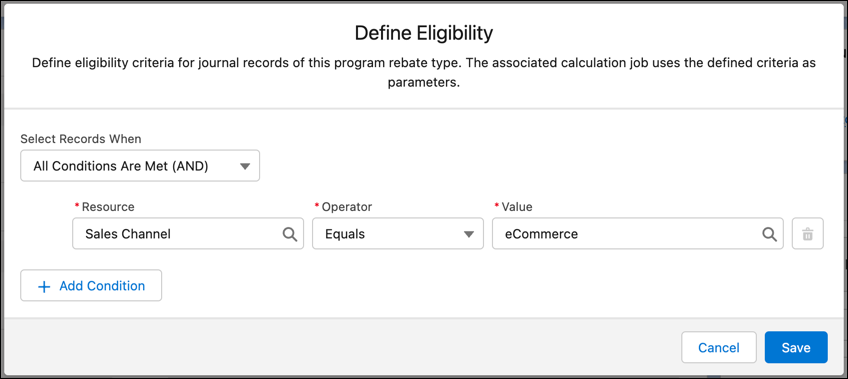Click the Resource field label

click(x=108, y=207)
